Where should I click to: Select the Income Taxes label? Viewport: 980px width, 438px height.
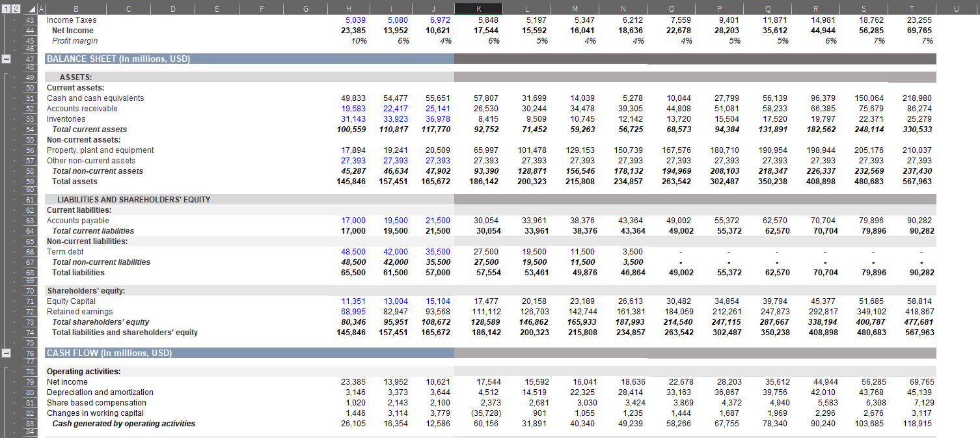tap(72, 20)
